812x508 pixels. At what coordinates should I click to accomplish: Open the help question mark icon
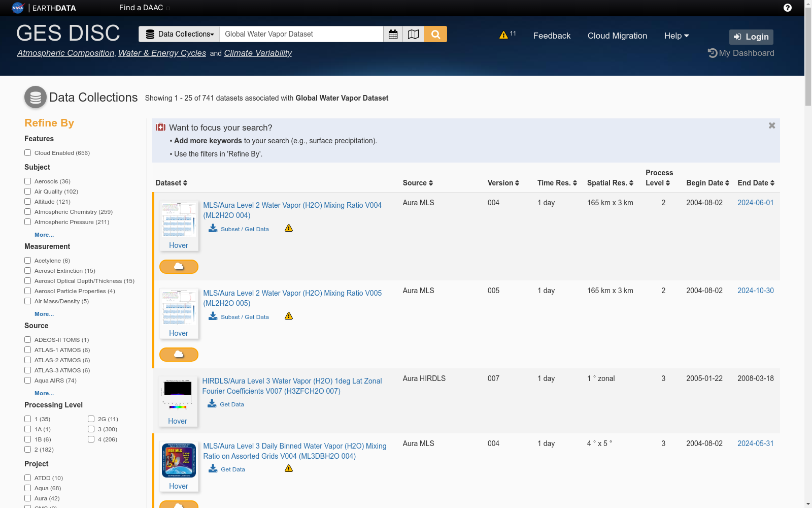tap(788, 8)
